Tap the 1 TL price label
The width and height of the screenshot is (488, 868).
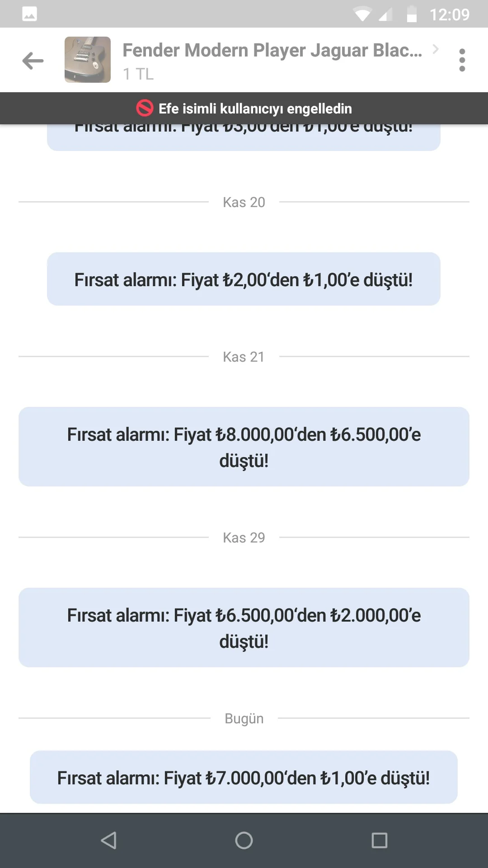pos(138,74)
